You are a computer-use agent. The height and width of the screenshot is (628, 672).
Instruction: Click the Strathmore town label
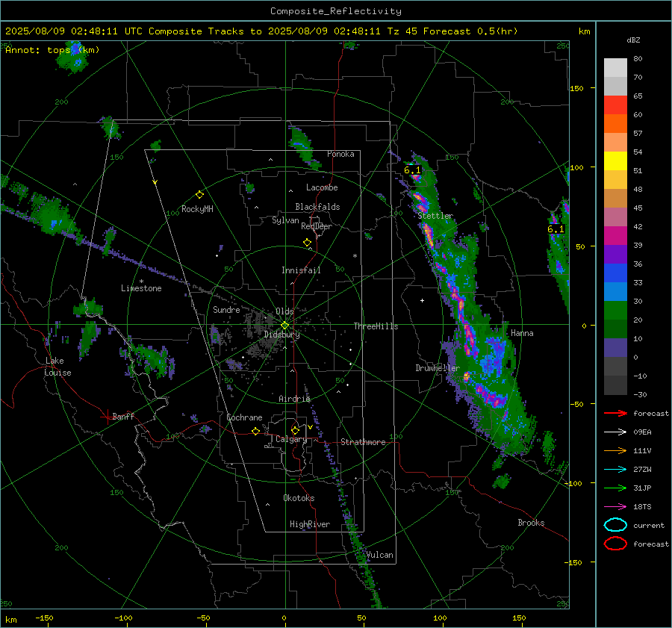click(x=363, y=442)
